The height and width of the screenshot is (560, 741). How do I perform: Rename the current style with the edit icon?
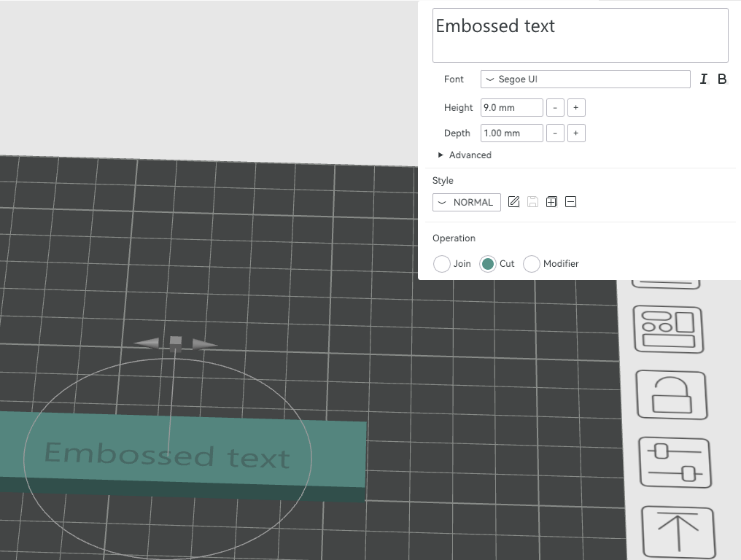(513, 202)
